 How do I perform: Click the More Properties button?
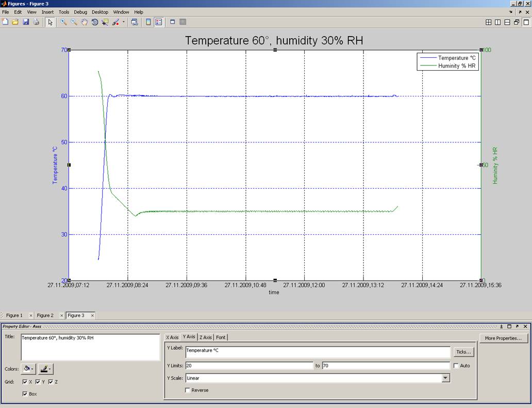[503, 338]
